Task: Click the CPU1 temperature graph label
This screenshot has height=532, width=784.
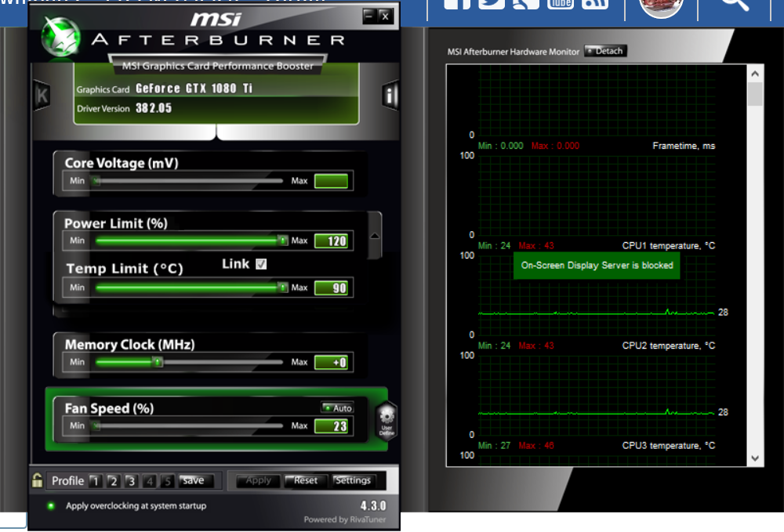Action: [x=669, y=246]
